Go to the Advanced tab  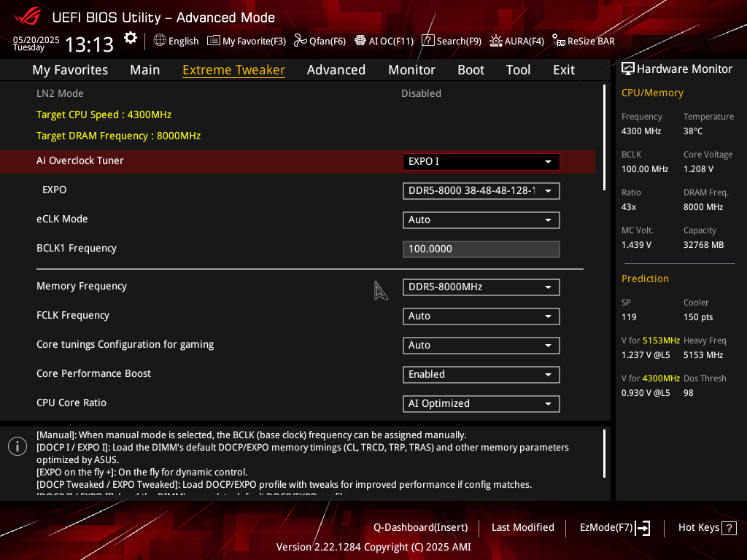[x=336, y=70]
